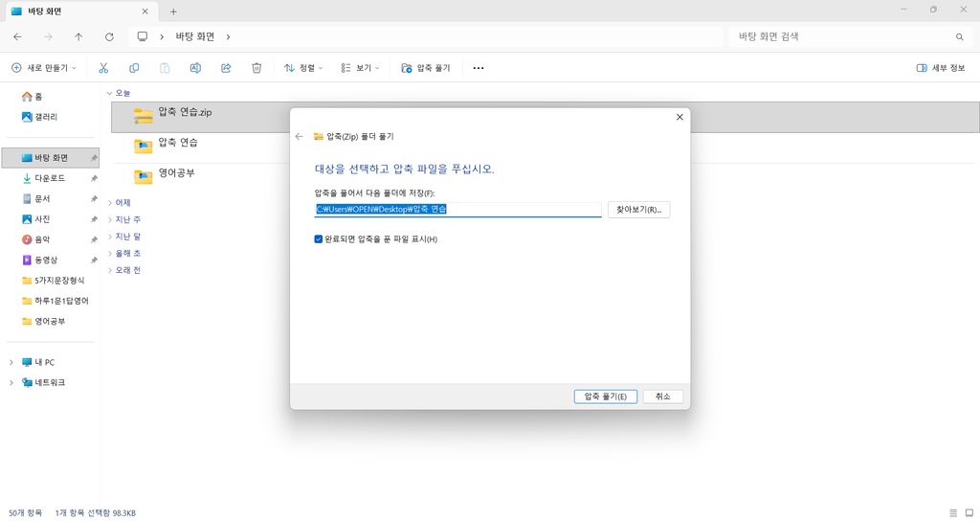This screenshot has height=521, width=980.
Task: Click the Cut scissors icon in the toolbar
Action: pyautogui.click(x=103, y=68)
